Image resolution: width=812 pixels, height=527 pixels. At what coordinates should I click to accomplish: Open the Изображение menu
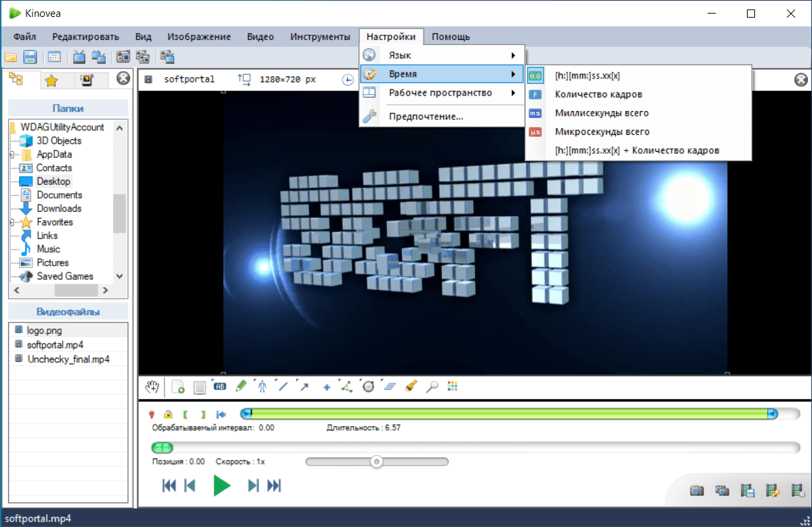pos(199,37)
